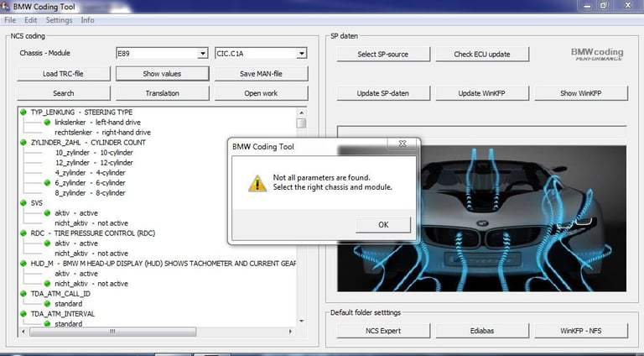Select rechtslenker - right-hand drive option
Image resolution: width=644 pixels, height=356 pixels.
[x=102, y=133]
